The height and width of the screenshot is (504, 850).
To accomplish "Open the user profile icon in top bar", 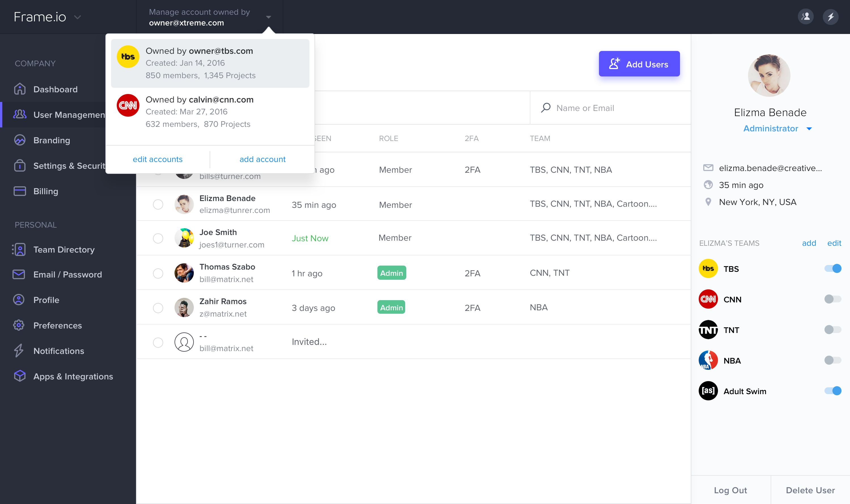I will (x=806, y=17).
